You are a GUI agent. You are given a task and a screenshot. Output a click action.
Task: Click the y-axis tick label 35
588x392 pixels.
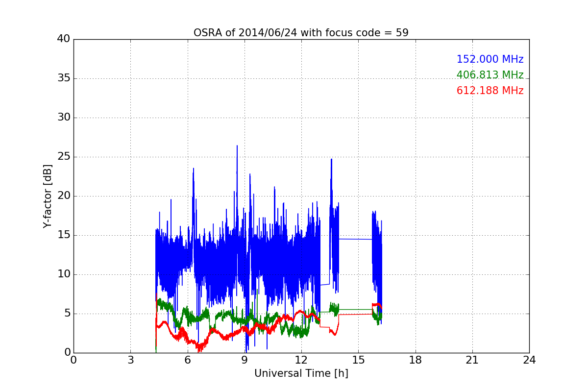(x=64, y=78)
